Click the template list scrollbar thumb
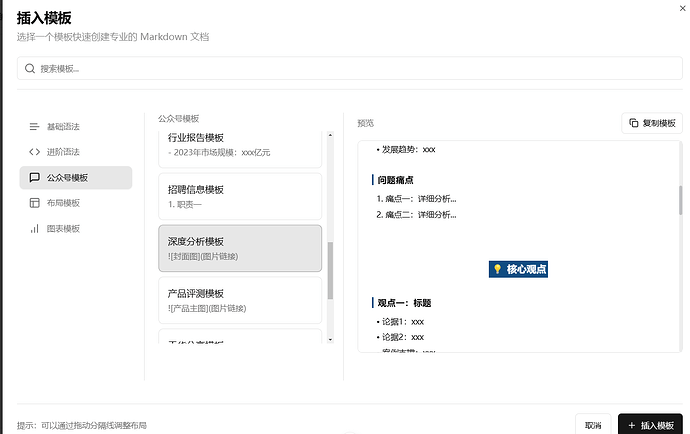690x434 pixels. click(331, 270)
